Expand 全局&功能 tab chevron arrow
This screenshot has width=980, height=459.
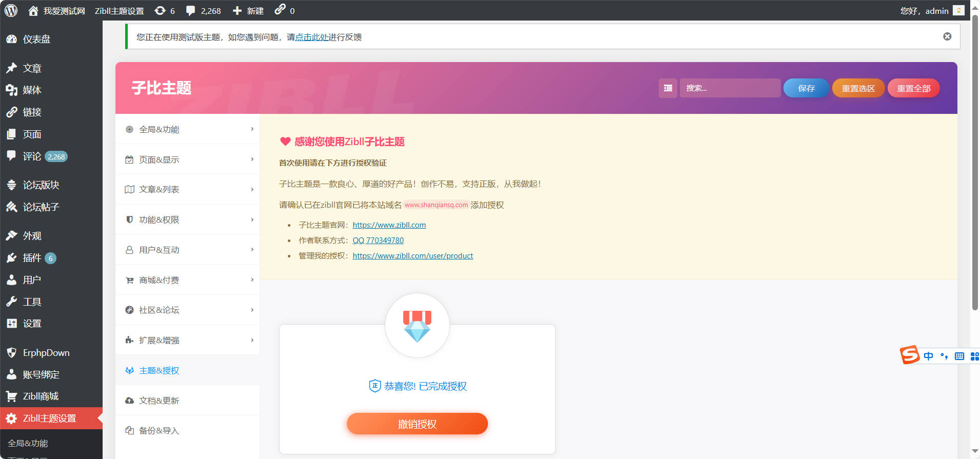coord(252,129)
